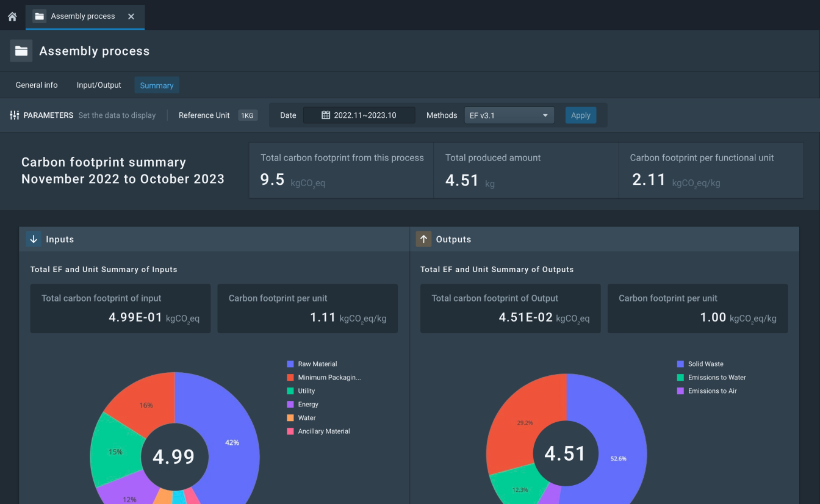Screen dimensions: 820x504
Task: Click the 52.6% slice of outputs chart
Action: tap(618, 458)
